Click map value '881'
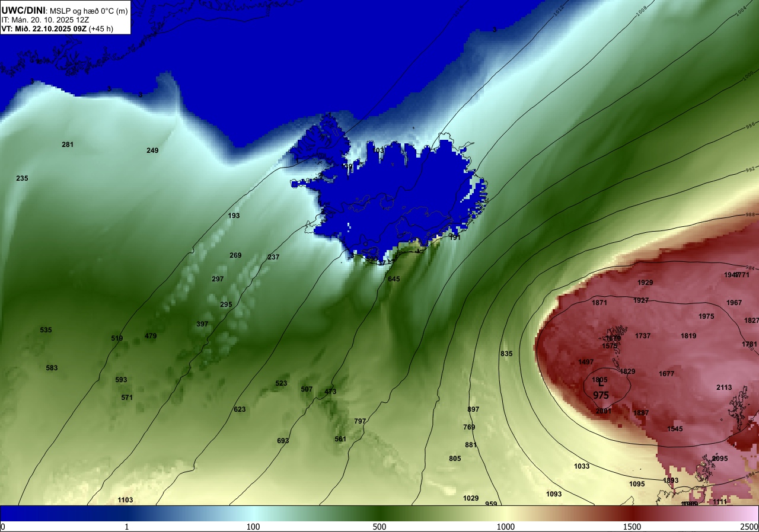The width and height of the screenshot is (759, 532). click(471, 445)
